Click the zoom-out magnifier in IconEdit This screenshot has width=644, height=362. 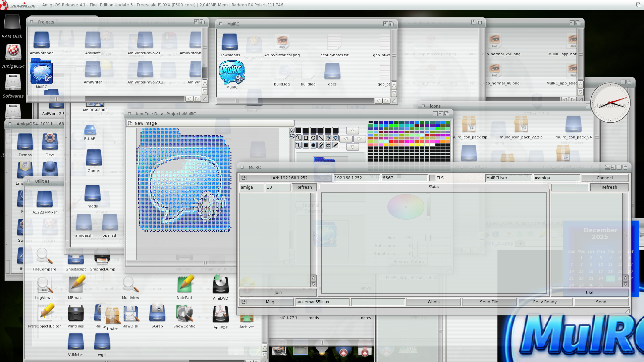click(292, 136)
